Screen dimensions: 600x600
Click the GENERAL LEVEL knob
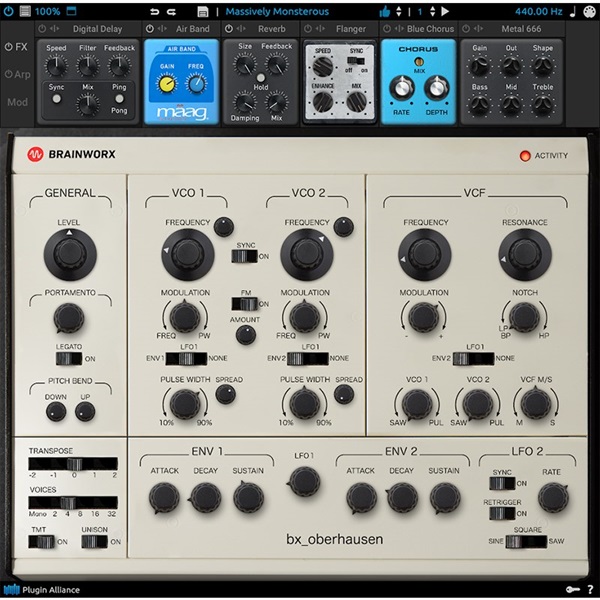70,254
